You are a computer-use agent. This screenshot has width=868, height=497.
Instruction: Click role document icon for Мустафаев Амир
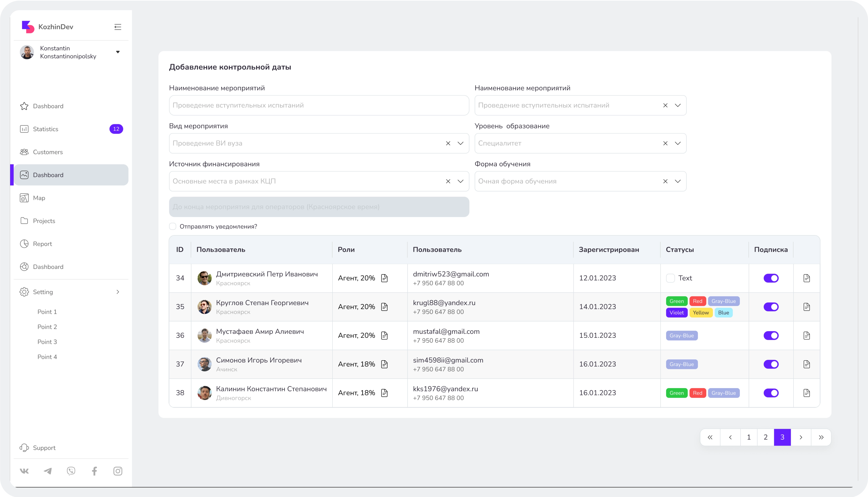384,336
